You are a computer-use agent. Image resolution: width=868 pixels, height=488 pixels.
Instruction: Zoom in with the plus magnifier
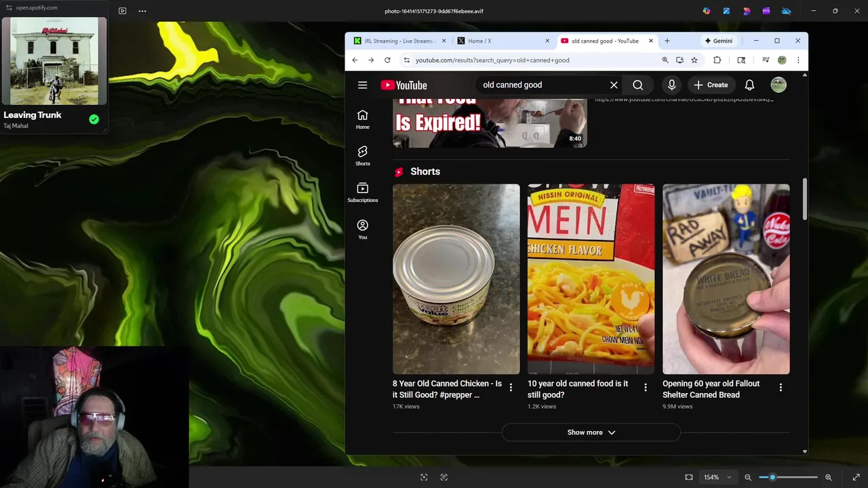click(828, 477)
